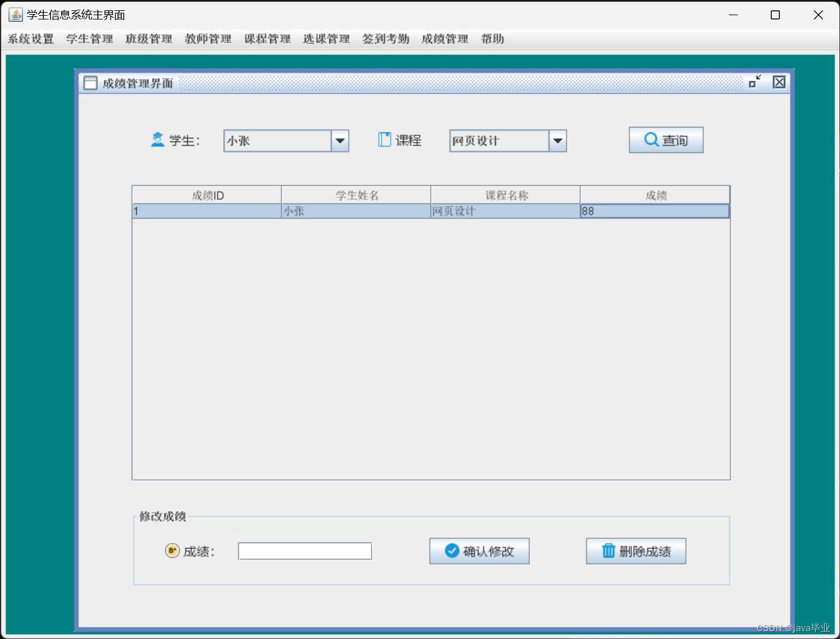The image size is (840, 639).
Task: Expand the course dropdown showing 网页设计
Action: point(557,140)
